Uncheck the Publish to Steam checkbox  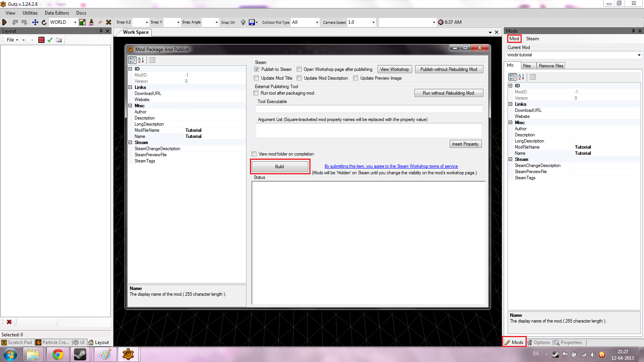257,69
